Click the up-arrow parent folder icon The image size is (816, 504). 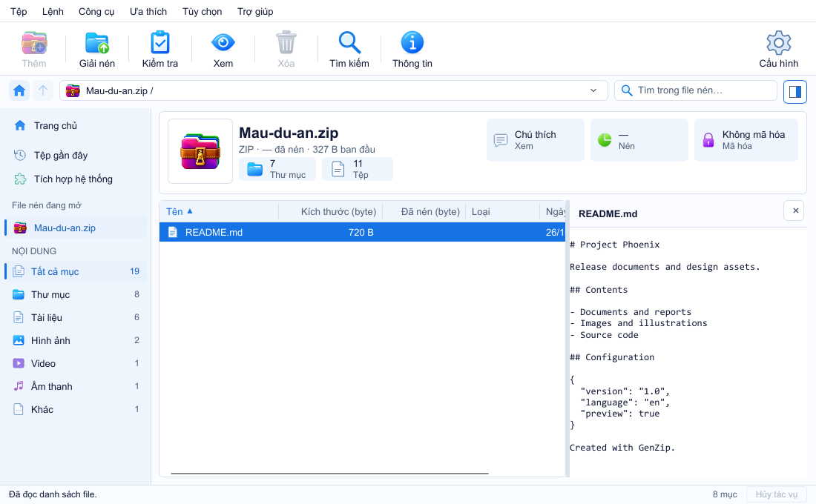(x=43, y=90)
